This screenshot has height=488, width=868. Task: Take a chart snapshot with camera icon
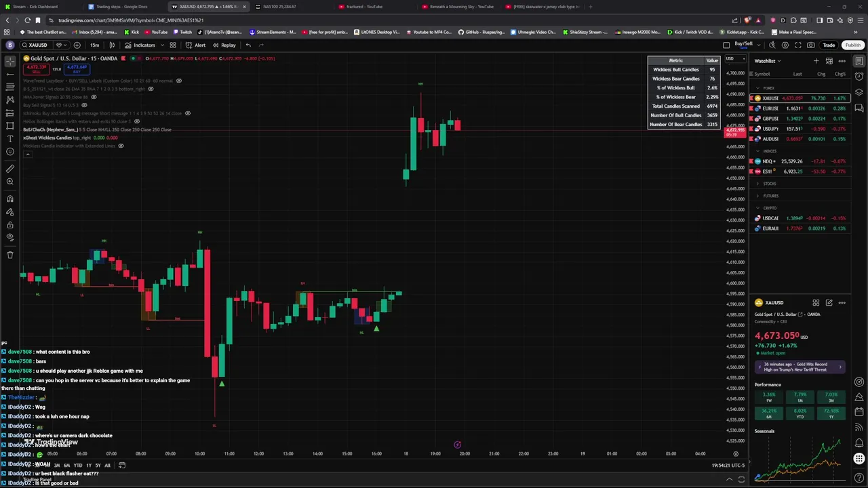811,45
